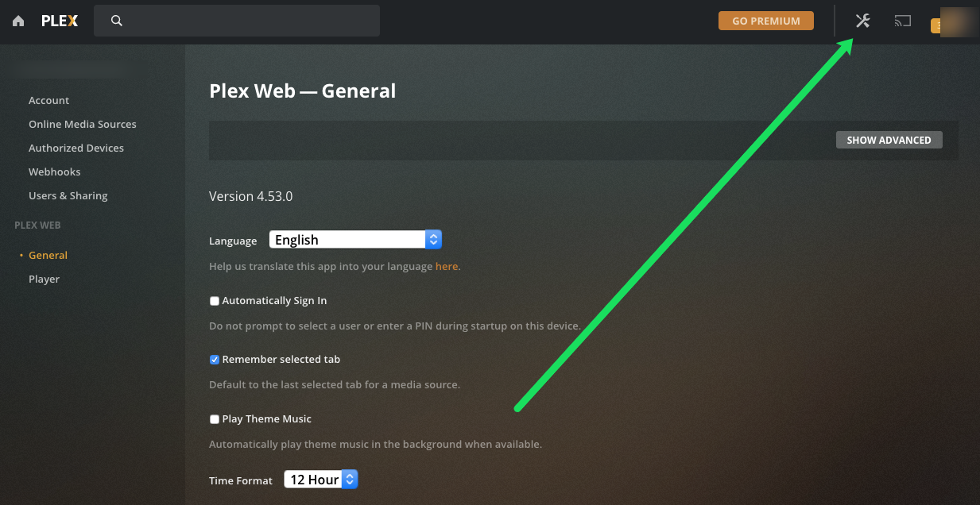The height and width of the screenshot is (505, 980).
Task: Go to Plex home via house icon
Action: point(18,21)
